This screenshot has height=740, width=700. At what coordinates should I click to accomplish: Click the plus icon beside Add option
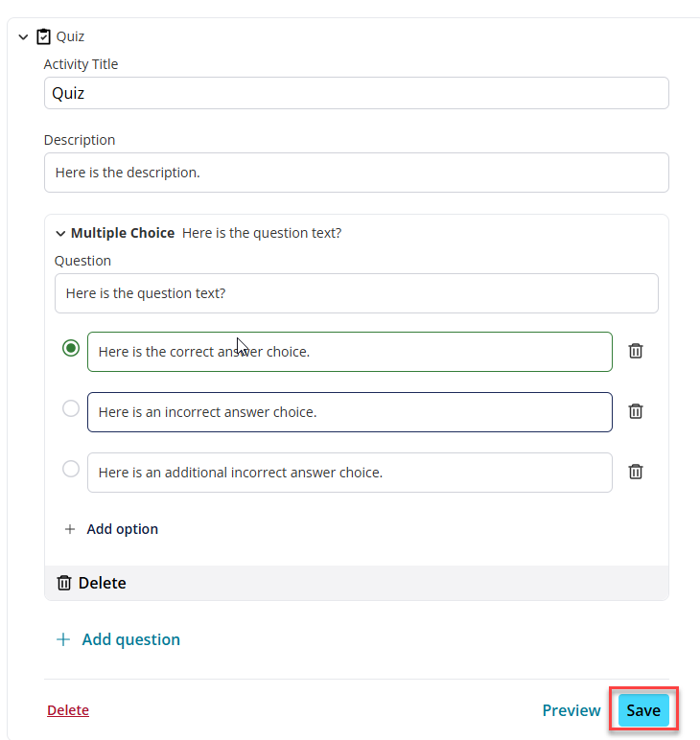click(x=70, y=529)
